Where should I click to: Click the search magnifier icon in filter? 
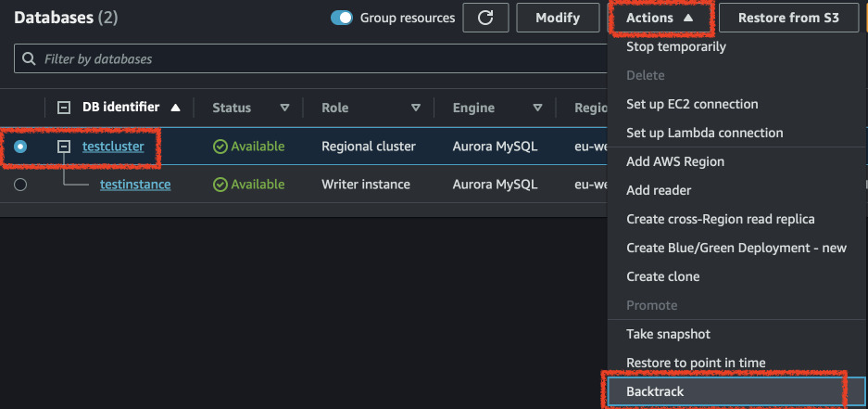coord(30,58)
